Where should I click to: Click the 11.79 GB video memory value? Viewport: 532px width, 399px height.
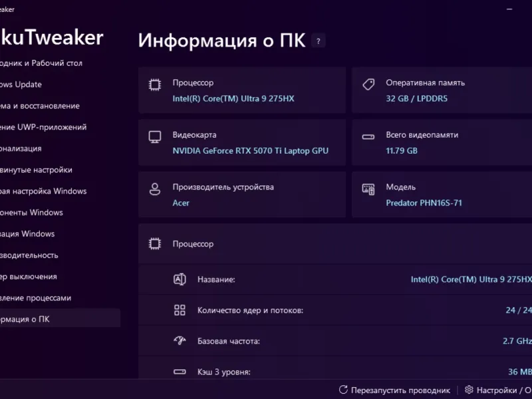click(x=402, y=151)
